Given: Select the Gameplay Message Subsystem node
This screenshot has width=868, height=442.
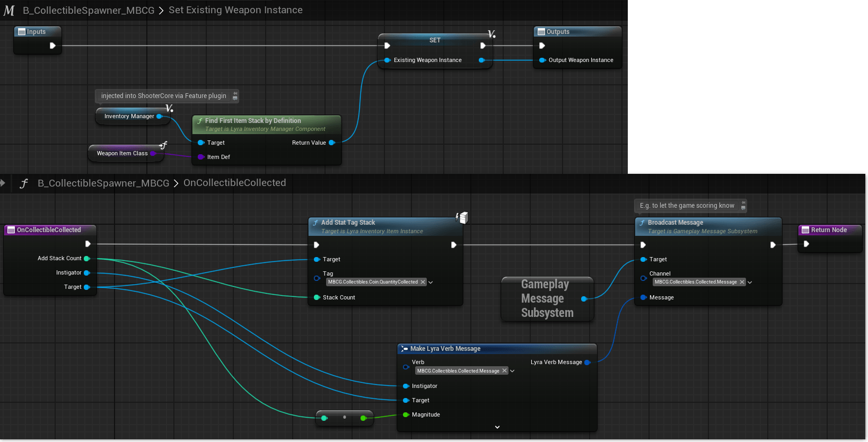Looking at the screenshot, I should 546,299.
